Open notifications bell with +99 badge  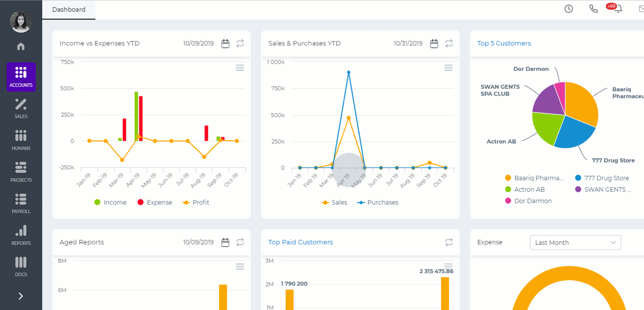618,9
